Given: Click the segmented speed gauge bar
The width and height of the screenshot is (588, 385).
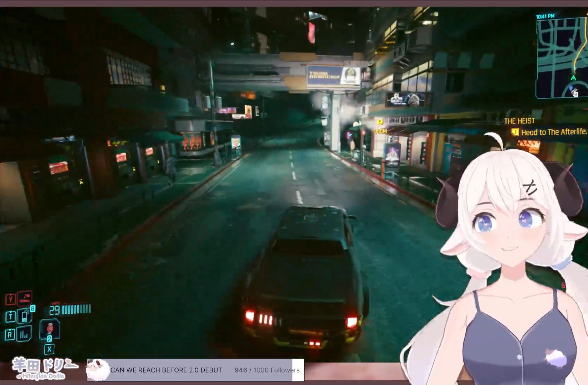Looking at the screenshot, I should [x=76, y=309].
